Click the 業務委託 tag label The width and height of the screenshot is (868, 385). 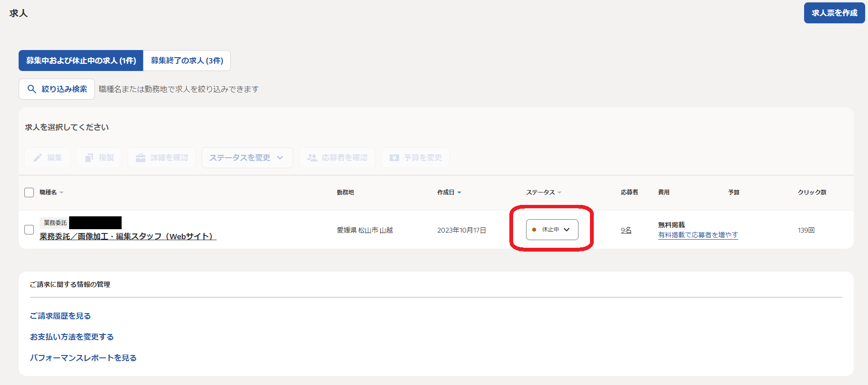55,223
